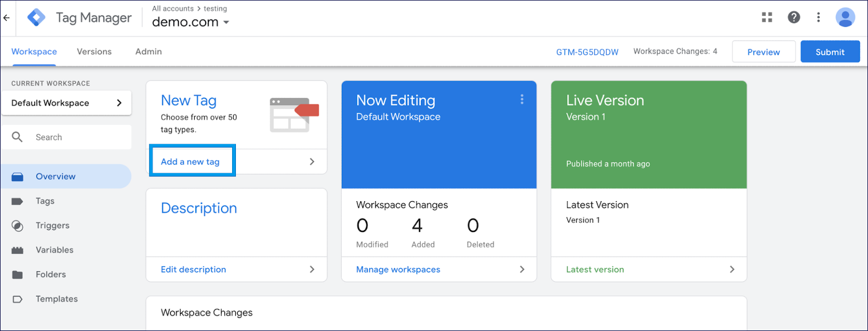Click the Add a new tag link

(190, 162)
